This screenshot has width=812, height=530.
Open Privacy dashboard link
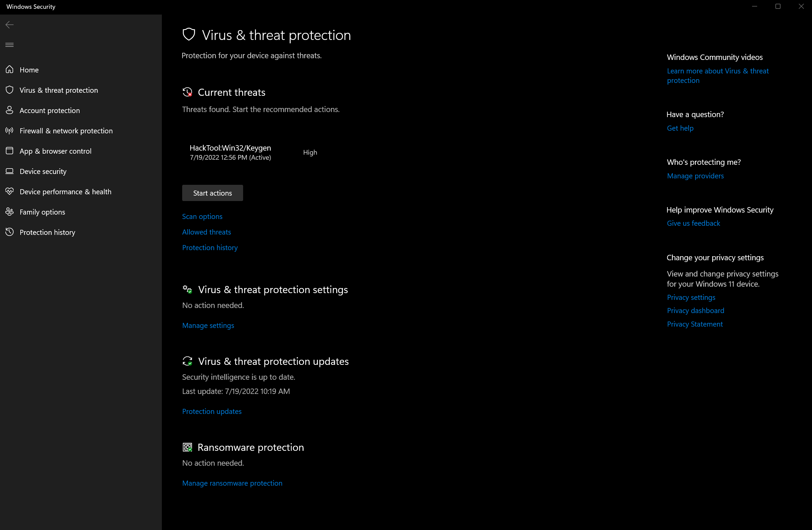(x=695, y=310)
